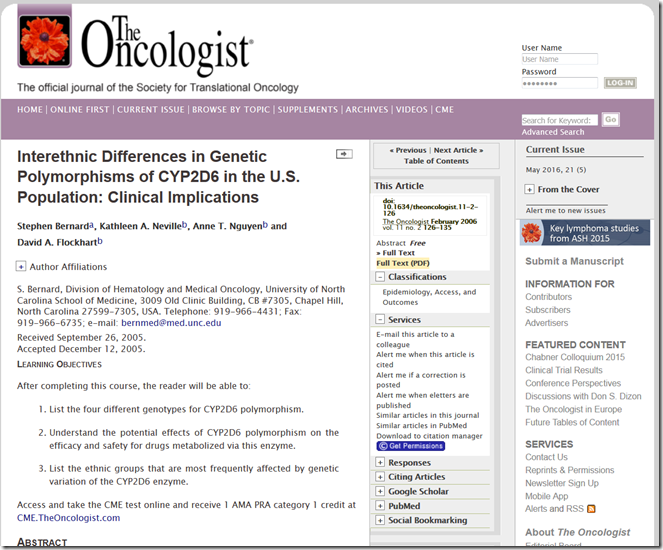Expand Author Affiliations section
The image size is (663, 550).
coord(21,267)
